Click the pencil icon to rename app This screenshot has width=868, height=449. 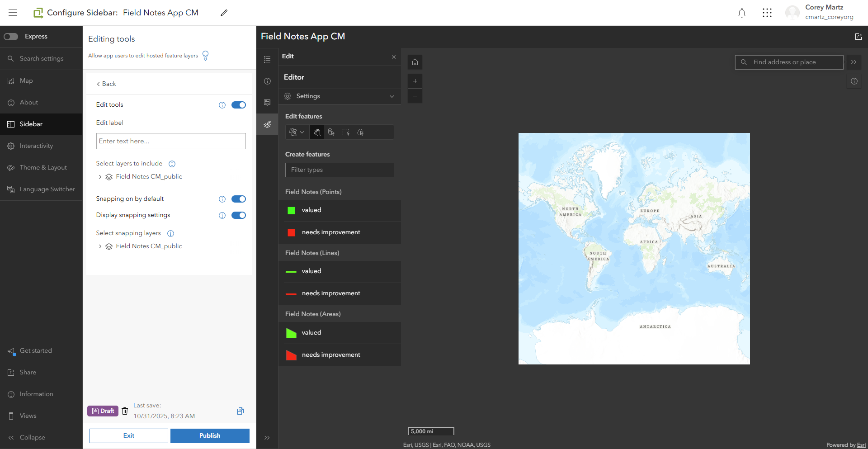pos(224,13)
